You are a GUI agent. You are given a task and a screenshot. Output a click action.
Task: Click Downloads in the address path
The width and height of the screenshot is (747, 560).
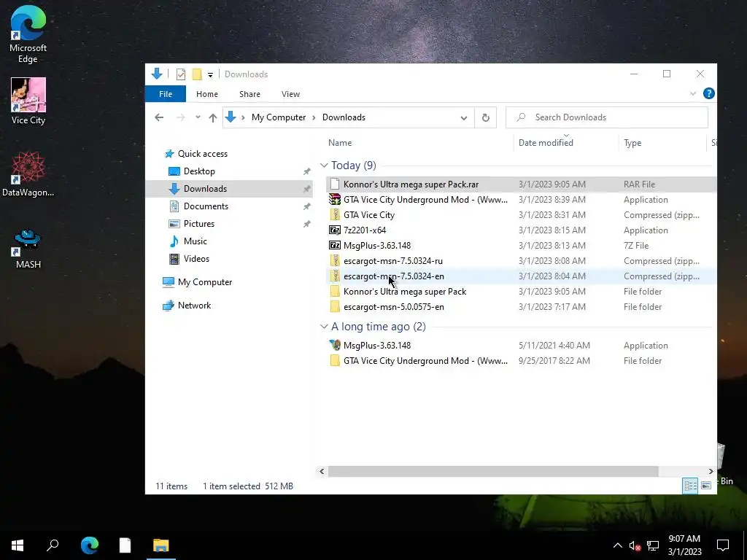tap(344, 117)
